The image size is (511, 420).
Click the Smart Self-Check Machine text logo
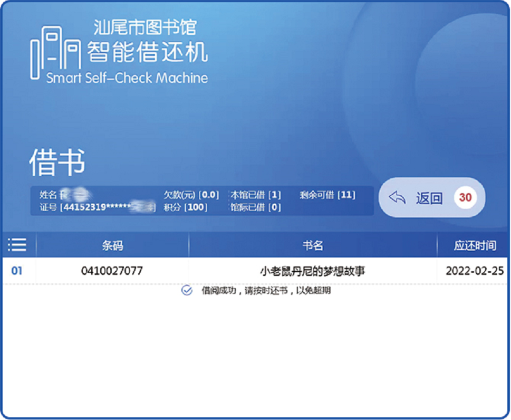point(127,78)
